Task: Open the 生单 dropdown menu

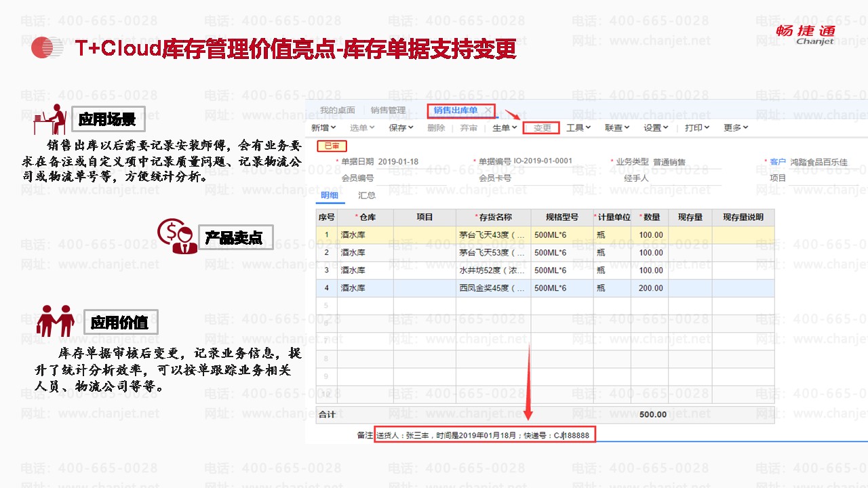Action: pos(505,127)
